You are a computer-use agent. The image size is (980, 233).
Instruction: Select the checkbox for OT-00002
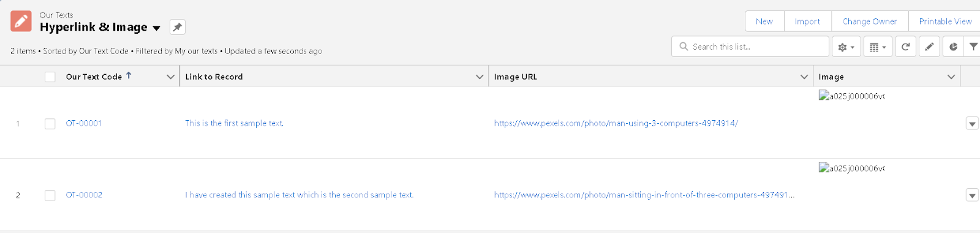50,195
